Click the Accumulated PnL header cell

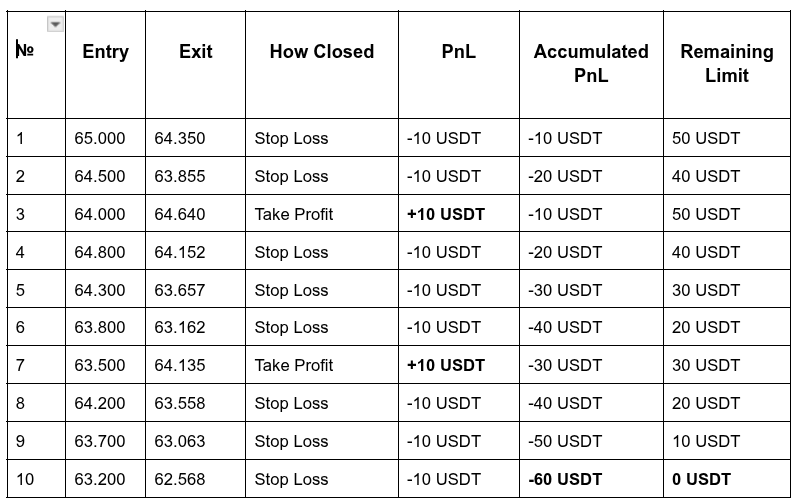click(x=590, y=63)
